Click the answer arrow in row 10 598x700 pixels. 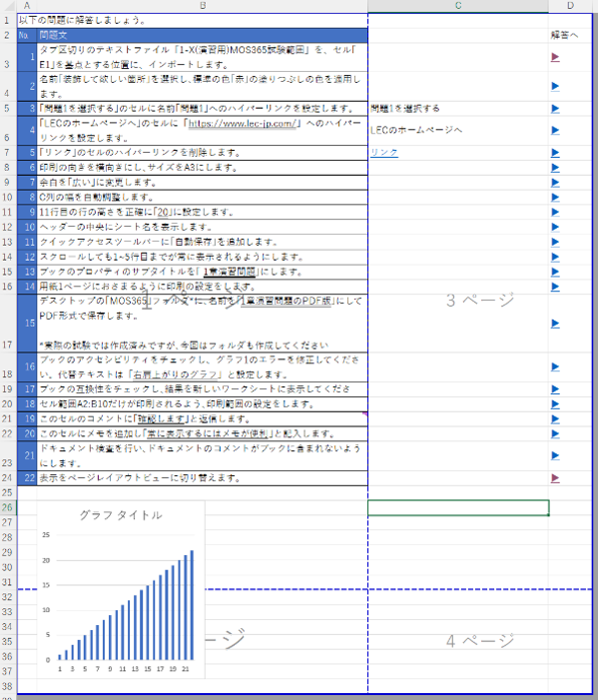(x=555, y=198)
